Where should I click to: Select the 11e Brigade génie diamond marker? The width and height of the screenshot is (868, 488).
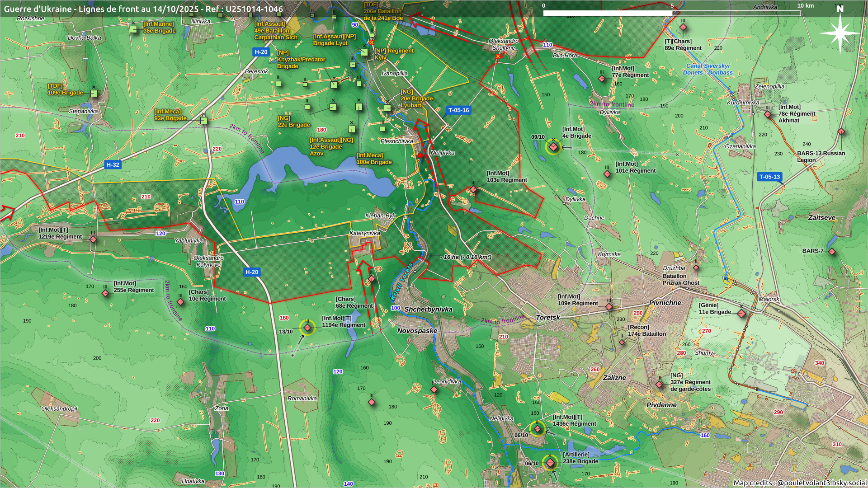(741, 314)
